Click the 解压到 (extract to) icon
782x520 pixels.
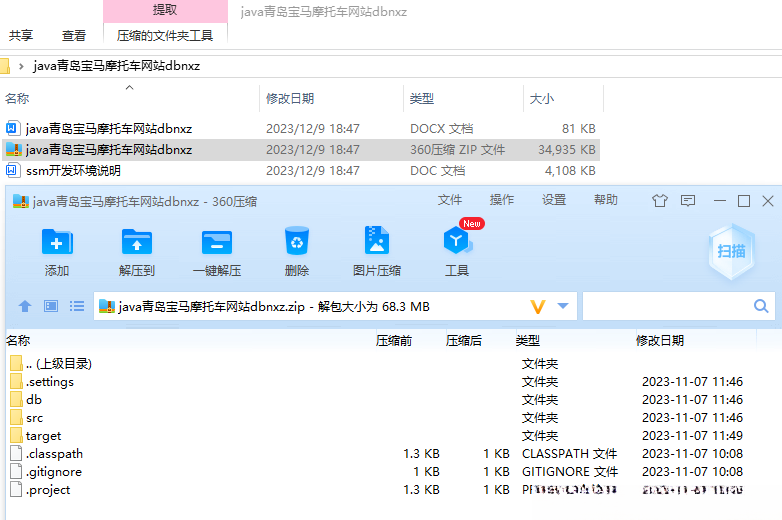[137, 242]
